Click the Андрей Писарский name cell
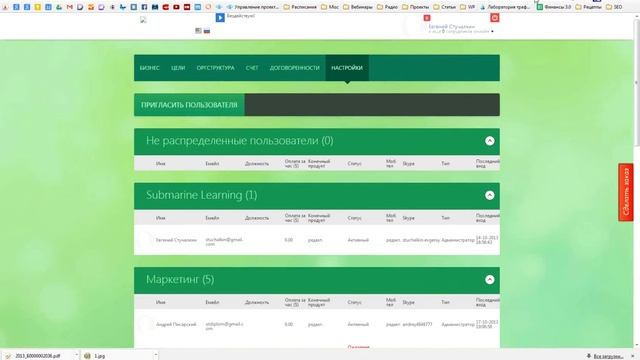The height and width of the screenshot is (360, 640). point(176,324)
